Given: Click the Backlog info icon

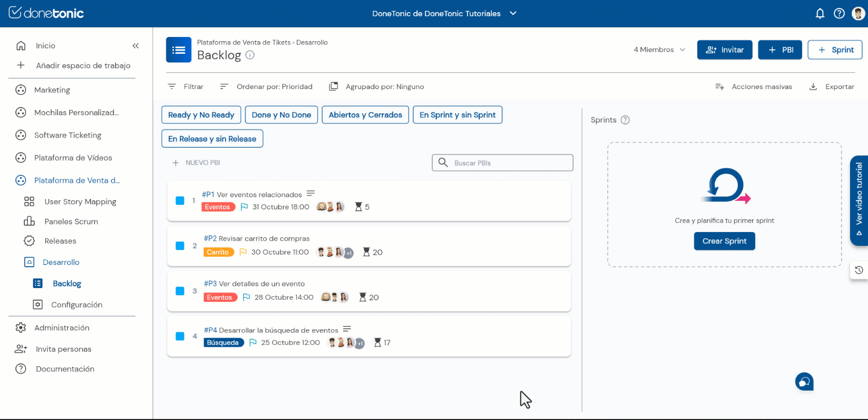Looking at the screenshot, I should click(x=250, y=55).
